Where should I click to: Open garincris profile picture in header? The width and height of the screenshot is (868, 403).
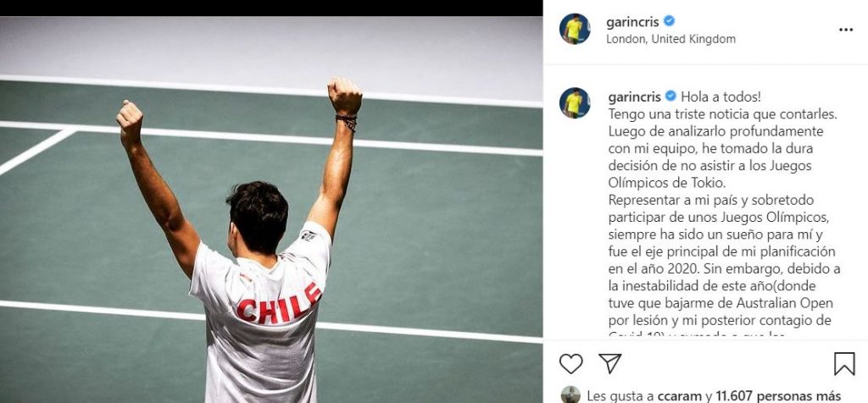575,29
